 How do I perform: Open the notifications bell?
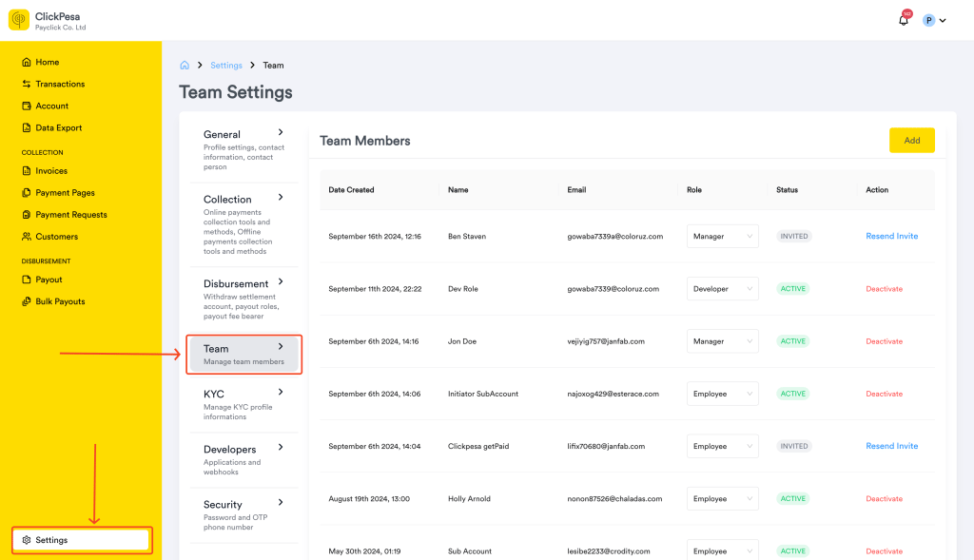904,20
